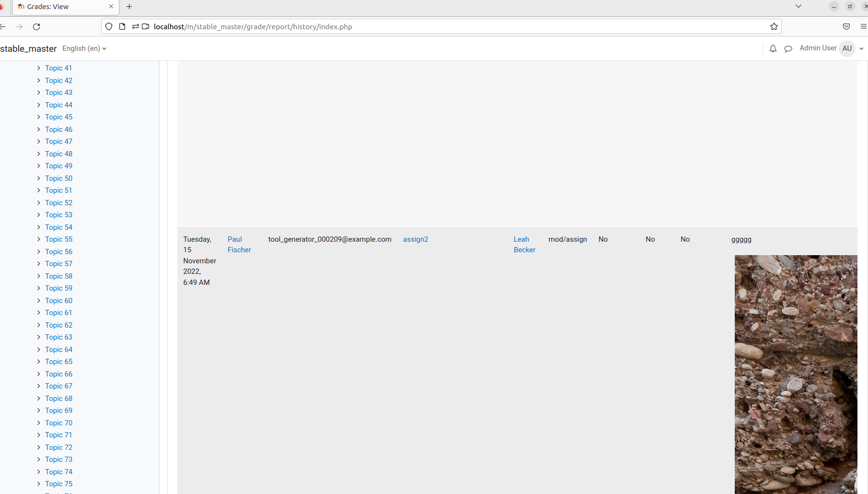Open the Topic 70 link
Screen dimensions: 868x494
tap(59, 423)
